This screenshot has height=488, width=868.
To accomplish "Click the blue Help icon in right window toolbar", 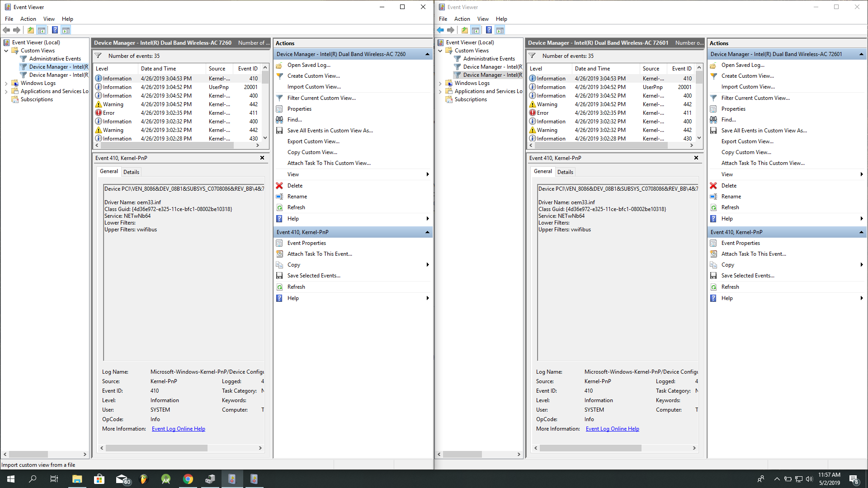I will tap(489, 30).
